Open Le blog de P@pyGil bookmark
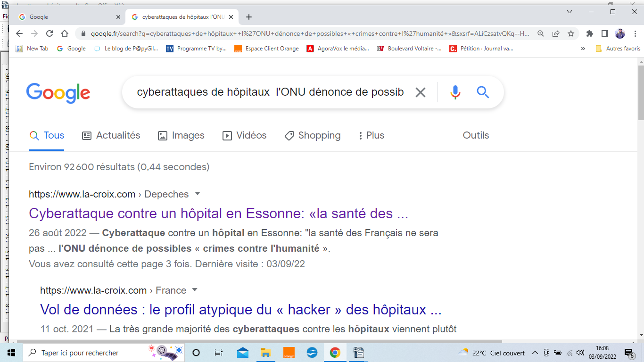 point(126,49)
